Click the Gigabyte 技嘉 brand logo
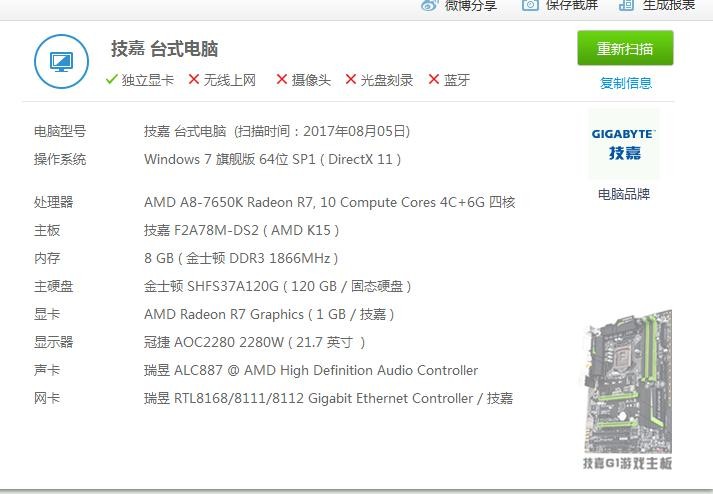The height and width of the screenshot is (494, 713). [623, 144]
